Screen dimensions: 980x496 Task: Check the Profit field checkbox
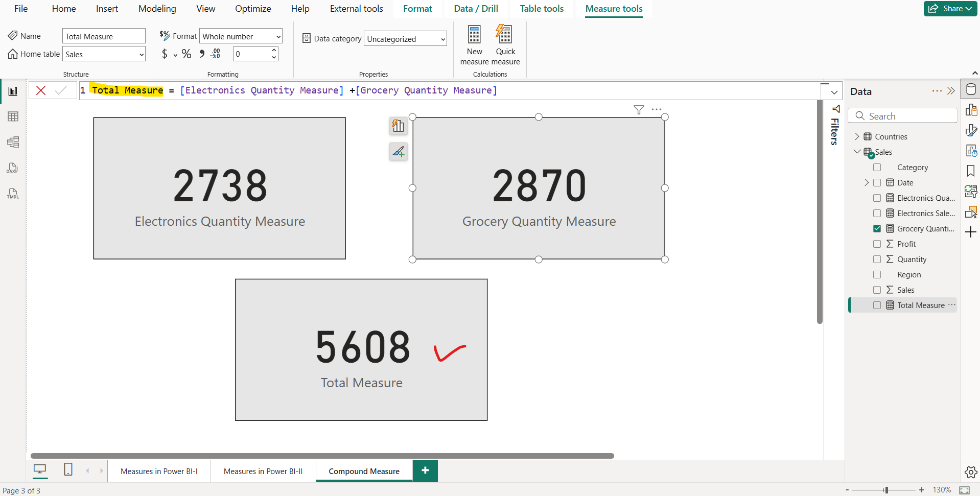[878, 244]
